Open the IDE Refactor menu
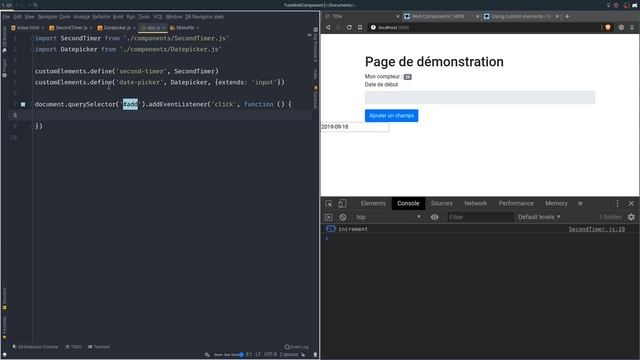The image size is (640, 360). pos(101,17)
